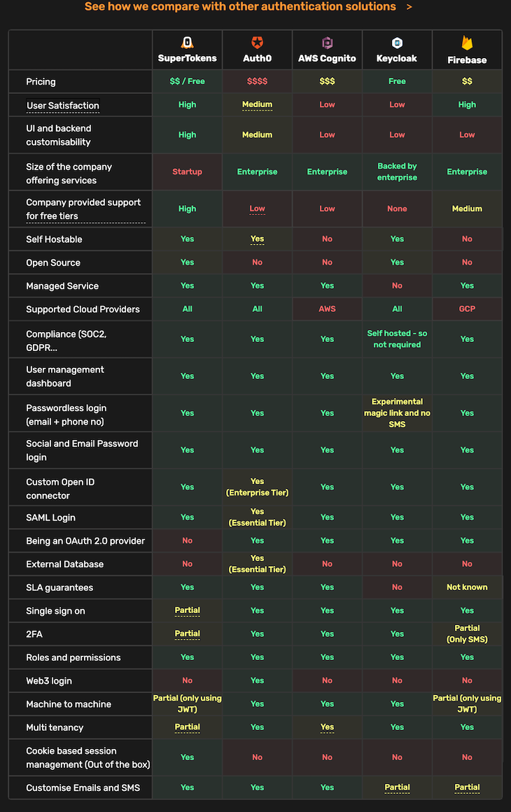511x812 pixels.
Task: Click the Keycloak logo icon
Action: (x=397, y=43)
